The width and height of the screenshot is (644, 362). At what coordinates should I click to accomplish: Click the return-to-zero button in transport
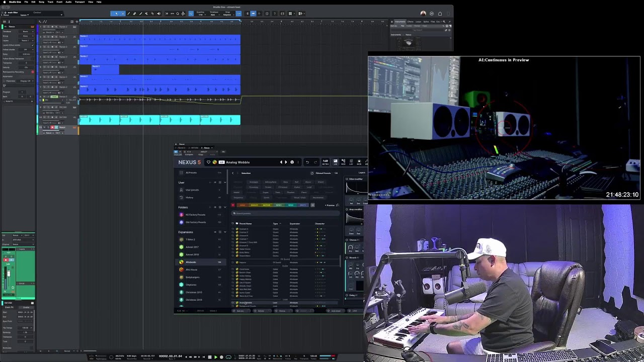pyautogui.click(x=204, y=357)
